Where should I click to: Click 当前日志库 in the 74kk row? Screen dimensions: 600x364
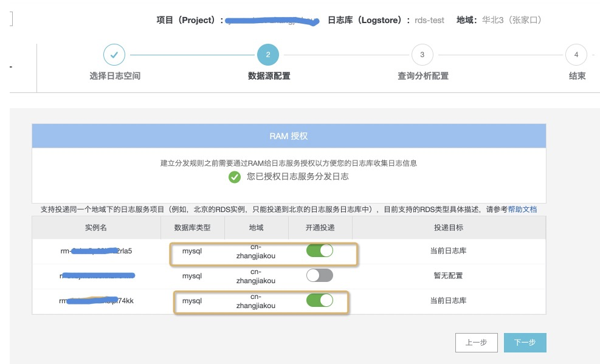(x=448, y=301)
